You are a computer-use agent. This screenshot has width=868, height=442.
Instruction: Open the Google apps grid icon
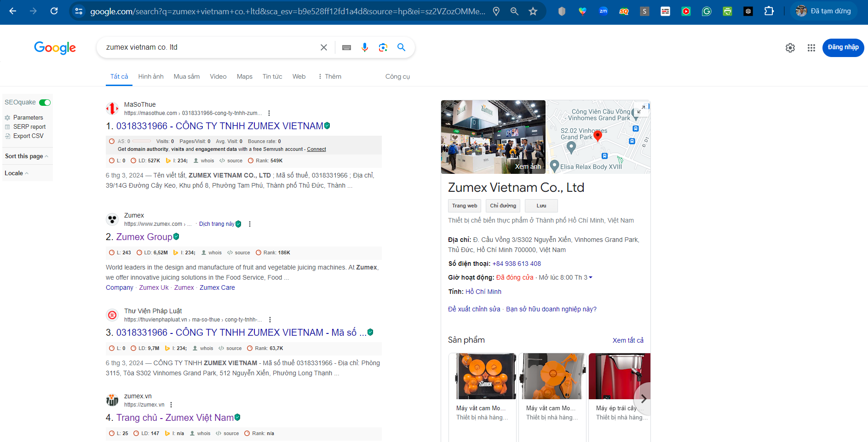click(811, 48)
